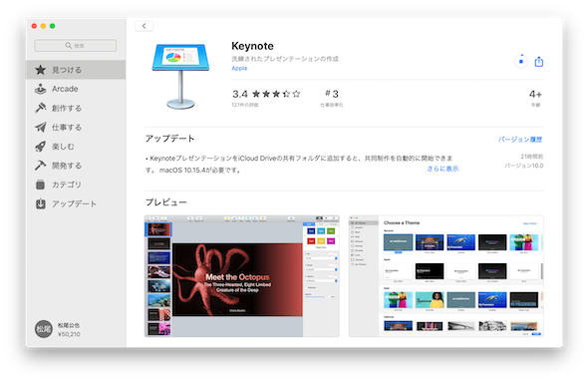The image size is (588, 381).
Task: Click the 3.4 star rating
Action: [266, 94]
